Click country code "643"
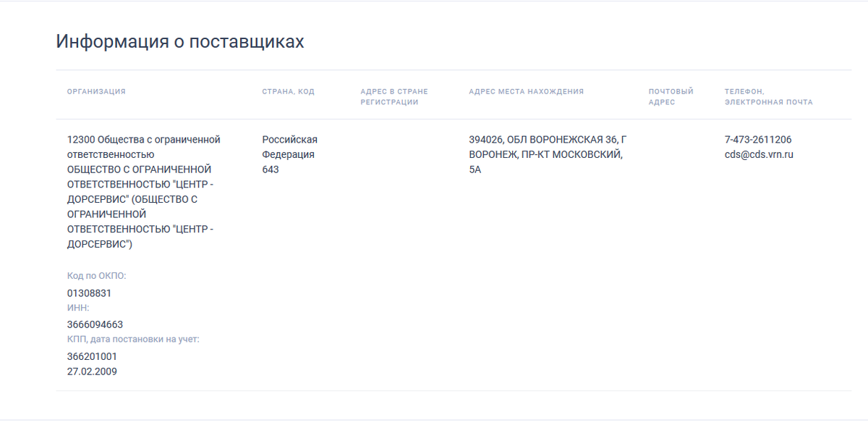The height and width of the screenshot is (441, 868). [271, 169]
